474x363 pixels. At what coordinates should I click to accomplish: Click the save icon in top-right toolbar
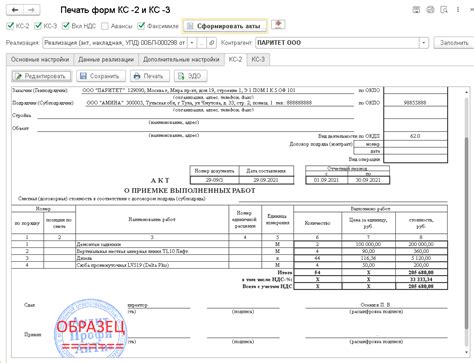point(416,10)
